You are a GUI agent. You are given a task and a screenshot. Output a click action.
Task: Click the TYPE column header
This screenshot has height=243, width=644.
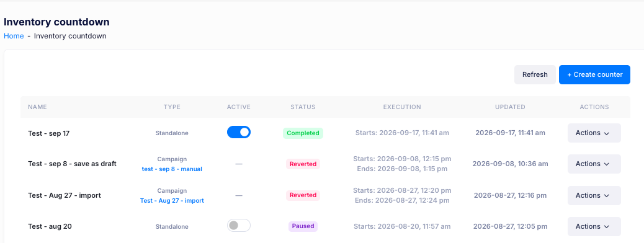[x=172, y=107]
